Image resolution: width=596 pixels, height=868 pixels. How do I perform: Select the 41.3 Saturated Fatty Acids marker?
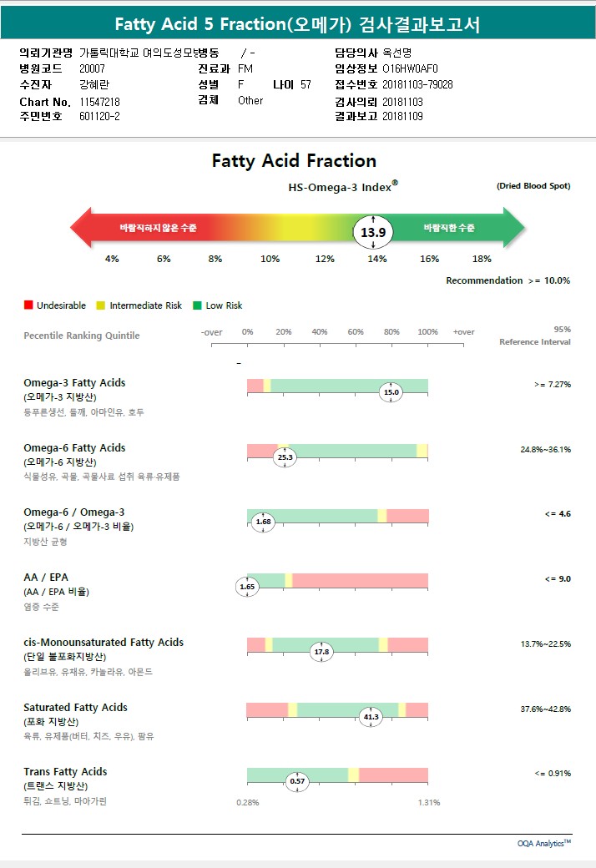(x=371, y=717)
